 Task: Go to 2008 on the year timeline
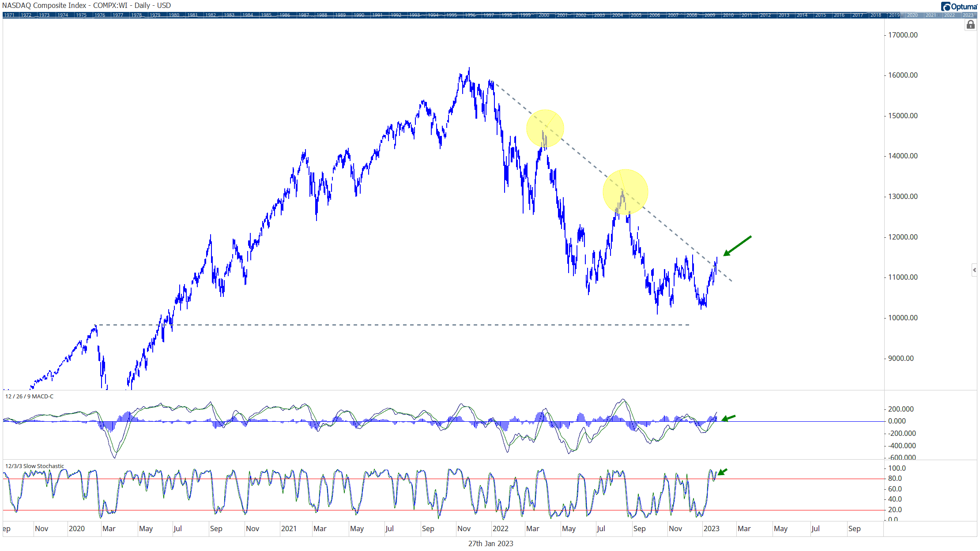(692, 15)
